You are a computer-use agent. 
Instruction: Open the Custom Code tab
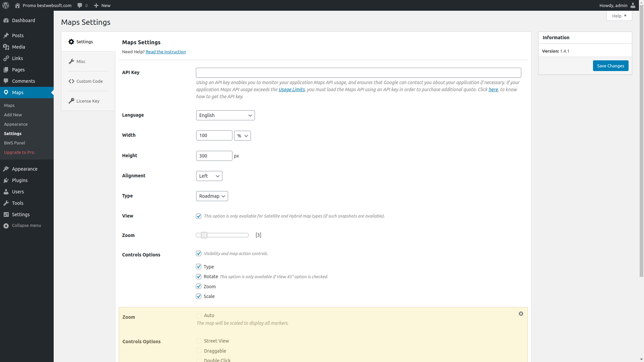(88, 81)
